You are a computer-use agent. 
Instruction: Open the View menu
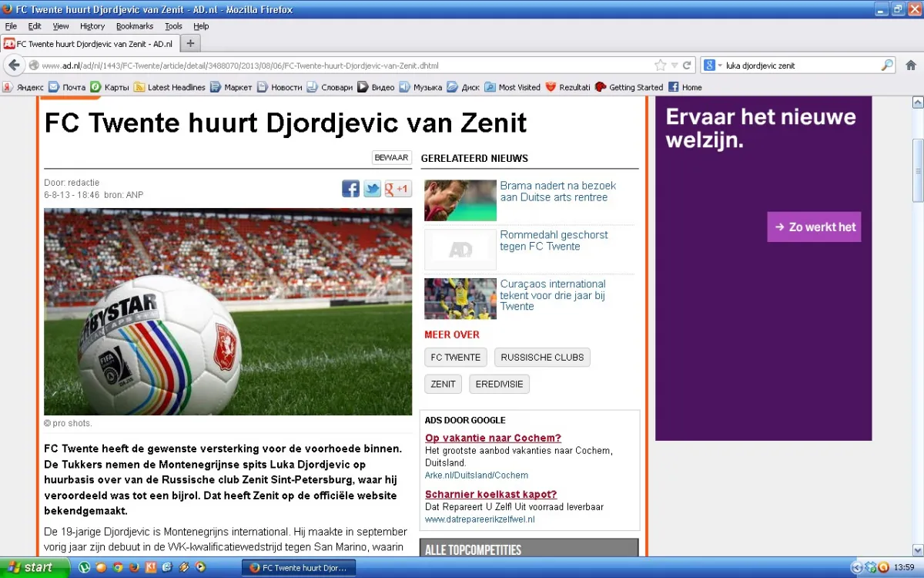tap(61, 26)
